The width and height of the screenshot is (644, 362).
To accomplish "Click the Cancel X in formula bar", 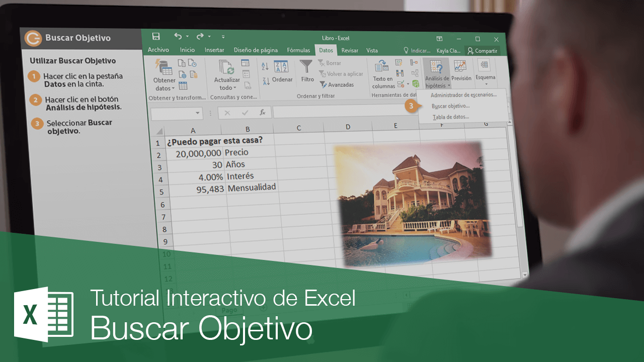I will tap(227, 113).
